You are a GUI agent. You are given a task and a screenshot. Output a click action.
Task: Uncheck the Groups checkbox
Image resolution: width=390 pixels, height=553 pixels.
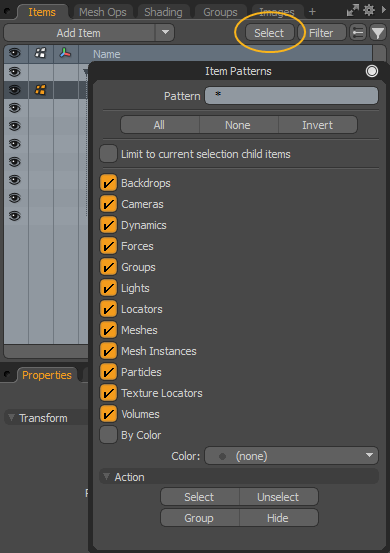tap(108, 267)
